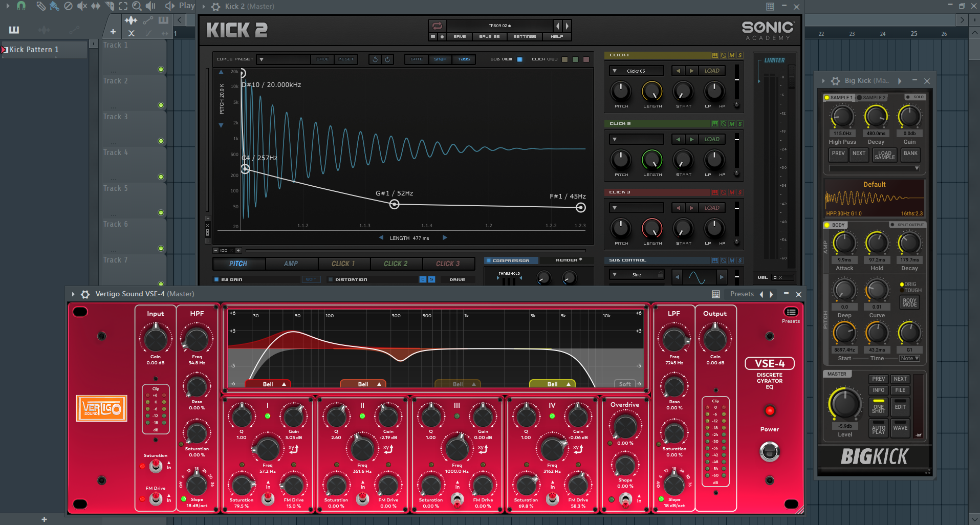Click Click 1 keyboard tracking icon
Screen dimensions: 980x525
pyautogui.click(x=715, y=55)
